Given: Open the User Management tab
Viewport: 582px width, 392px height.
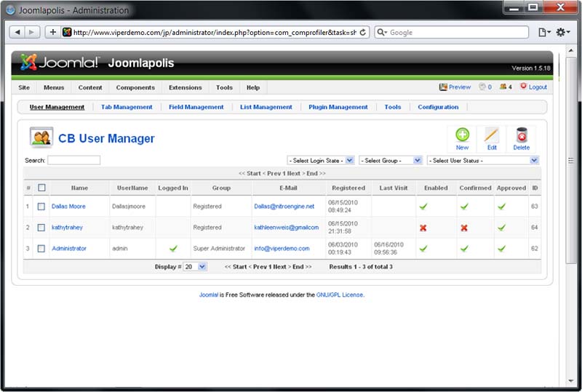Looking at the screenshot, I should pyautogui.click(x=57, y=107).
